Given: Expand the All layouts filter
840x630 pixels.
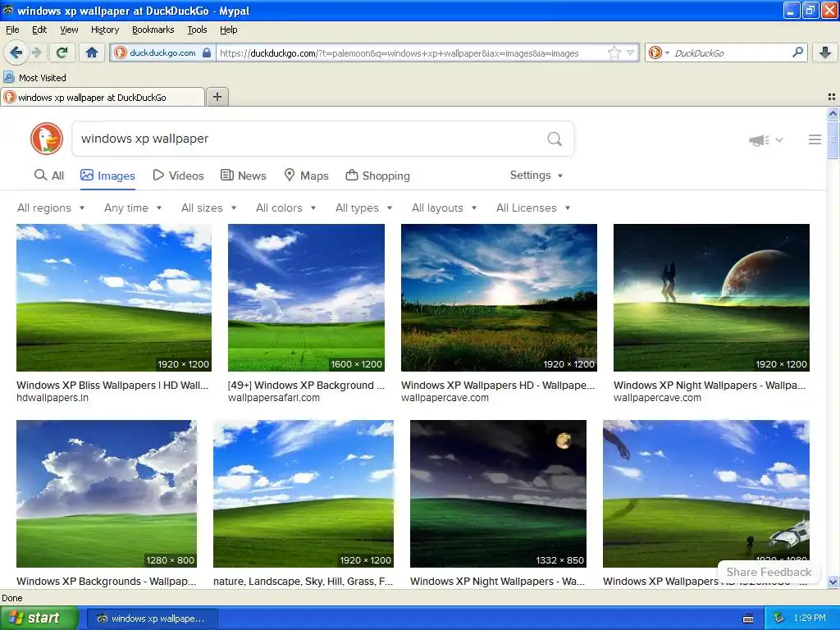Looking at the screenshot, I should pyautogui.click(x=444, y=208).
